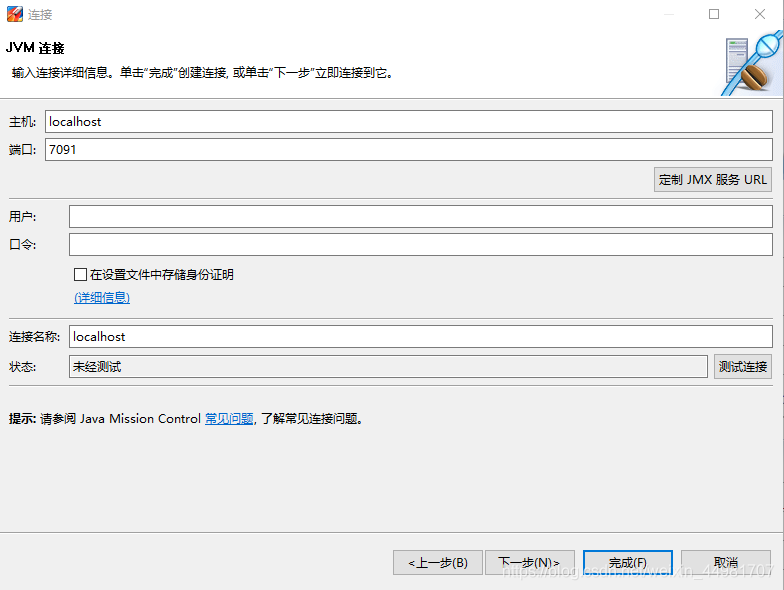
Task: Click the 测试连接 button
Action: 742,366
